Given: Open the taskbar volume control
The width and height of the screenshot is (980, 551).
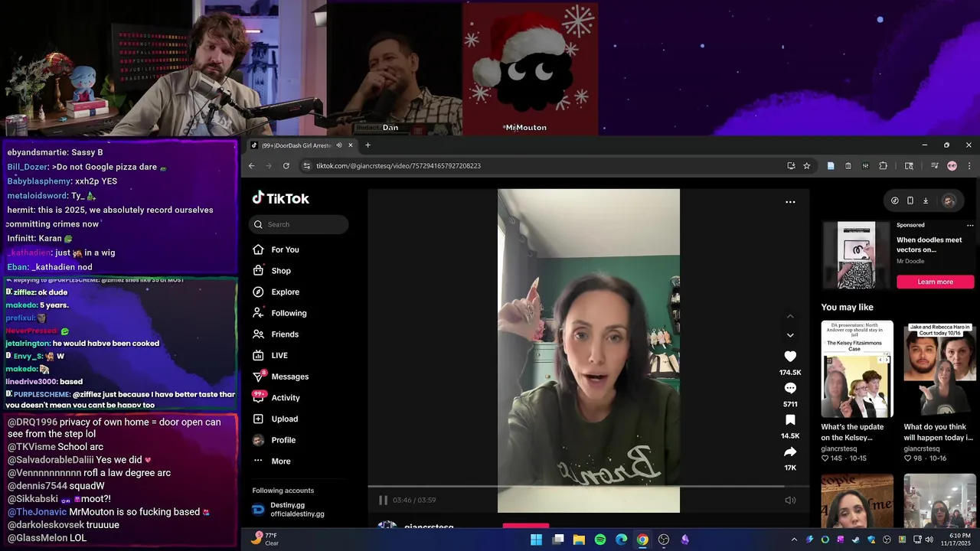Looking at the screenshot, I should (929, 540).
